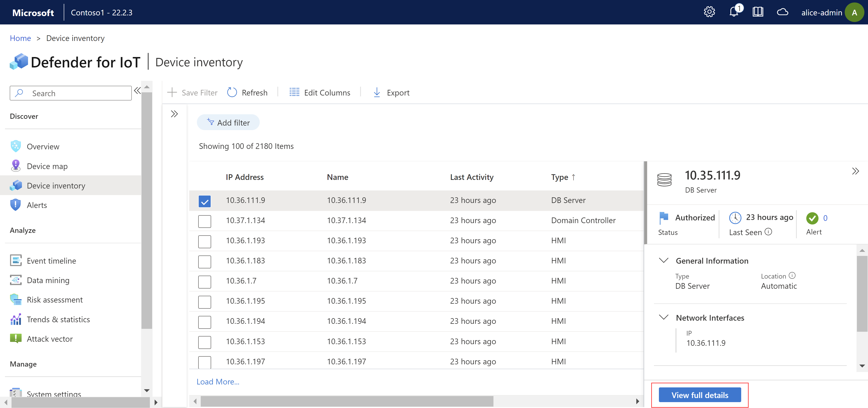Screen dimensions: 868x408
Task: Click the Location info icon
Action: click(792, 275)
